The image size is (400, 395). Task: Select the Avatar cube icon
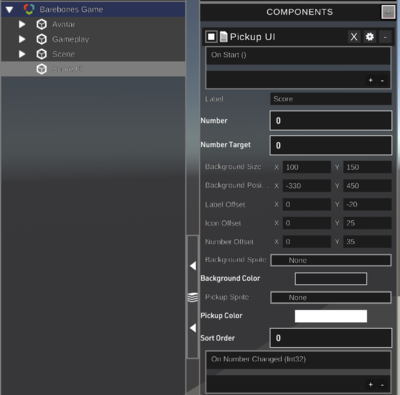42,24
